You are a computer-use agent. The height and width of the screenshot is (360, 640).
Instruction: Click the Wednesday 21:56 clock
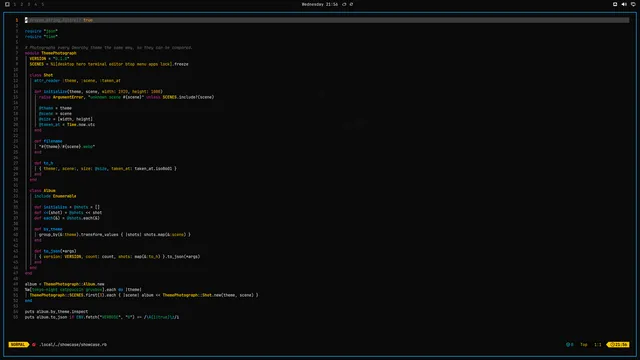(320, 4)
